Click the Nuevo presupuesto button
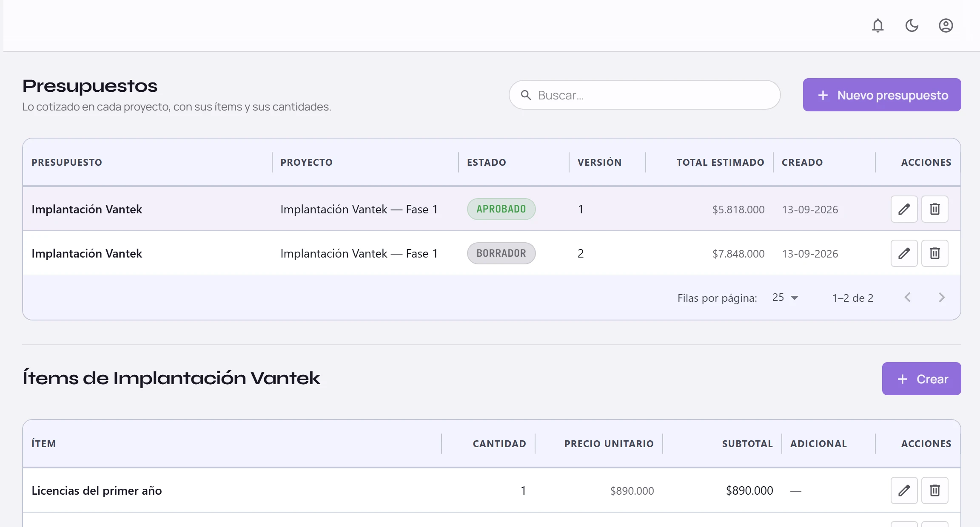The width and height of the screenshot is (980, 527). click(x=882, y=95)
